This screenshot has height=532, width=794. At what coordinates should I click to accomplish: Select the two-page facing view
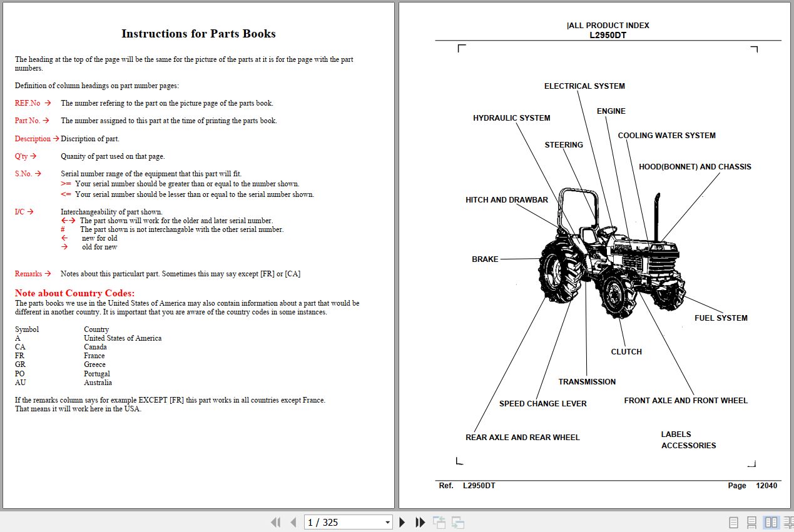pyautogui.click(x=771, y=522)
